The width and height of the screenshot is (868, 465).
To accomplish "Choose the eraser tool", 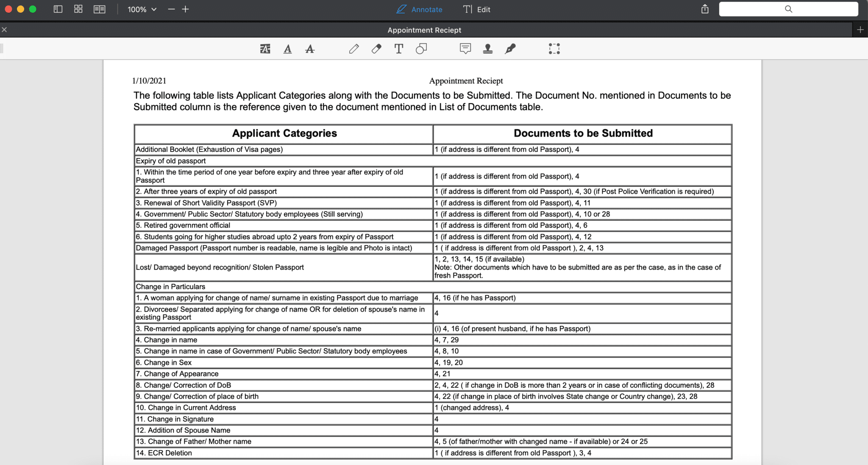I will point(376,49).
